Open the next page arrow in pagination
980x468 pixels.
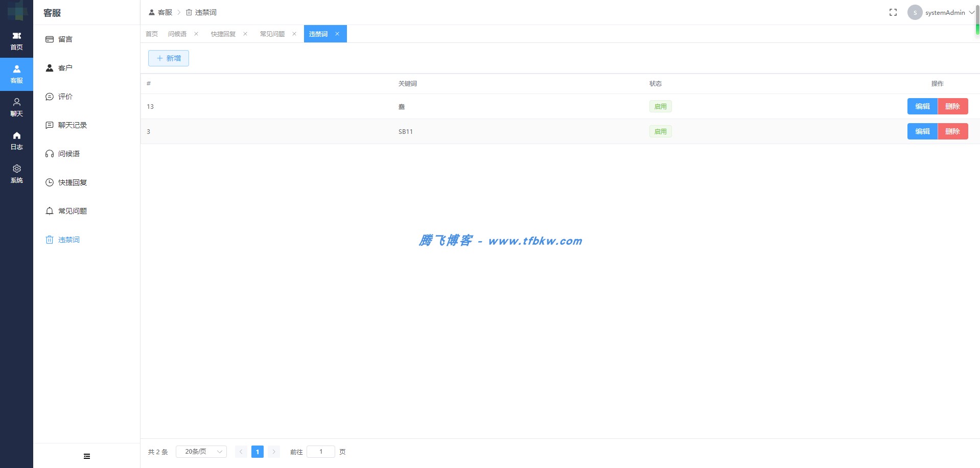[274, 452]
